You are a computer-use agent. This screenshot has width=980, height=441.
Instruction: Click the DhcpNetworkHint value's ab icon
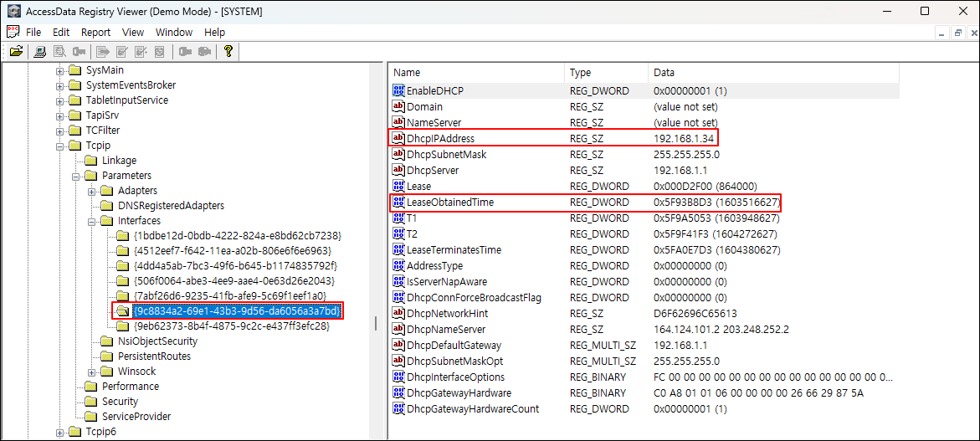(398, 313)
